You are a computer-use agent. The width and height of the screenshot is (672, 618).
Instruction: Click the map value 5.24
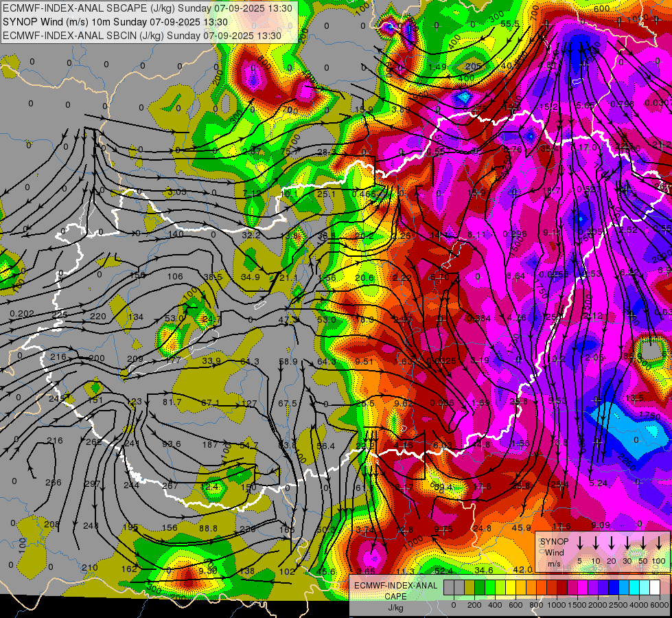pos(599,483)
